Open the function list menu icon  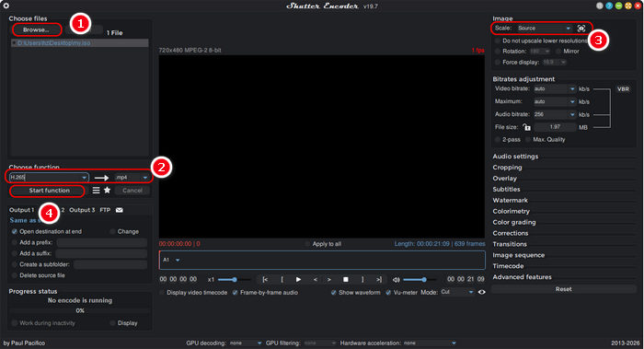click(x=96, y=191)
